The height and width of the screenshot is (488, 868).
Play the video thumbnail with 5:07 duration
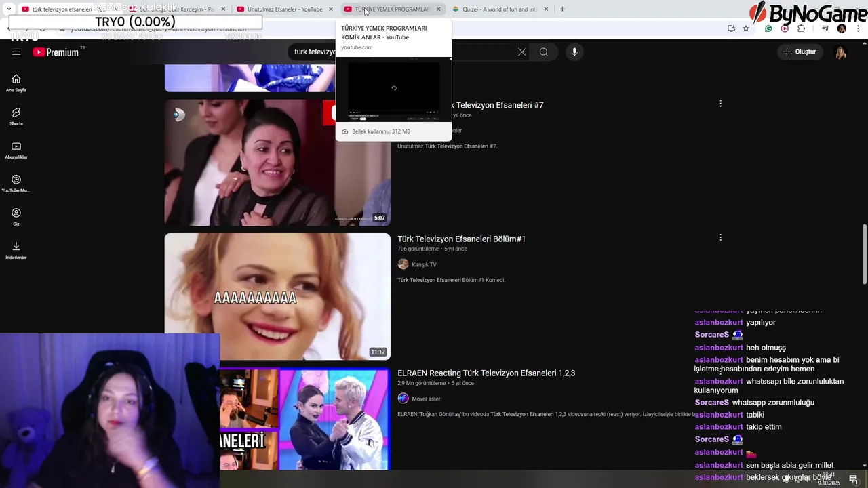click(x=277, y=163)
